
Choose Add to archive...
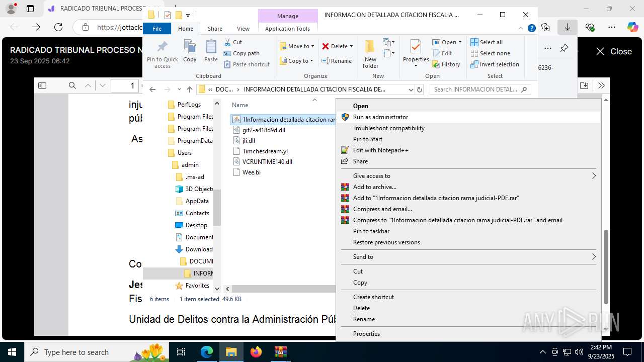click(x=468, y=187)
